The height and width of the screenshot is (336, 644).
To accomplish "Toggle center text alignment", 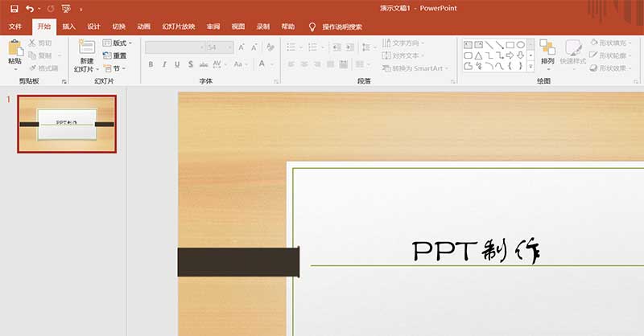I will pos(304,64).
